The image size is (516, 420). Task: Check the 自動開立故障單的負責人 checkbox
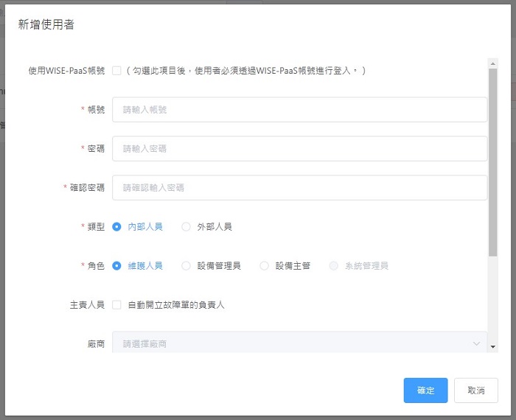pyautogui.click(x=116, y=305)
